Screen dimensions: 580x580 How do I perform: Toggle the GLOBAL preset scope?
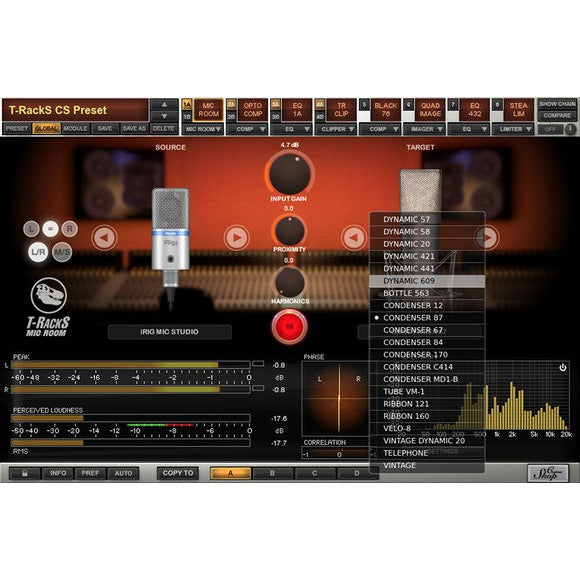pyautogui.click(x=46, y=129)
